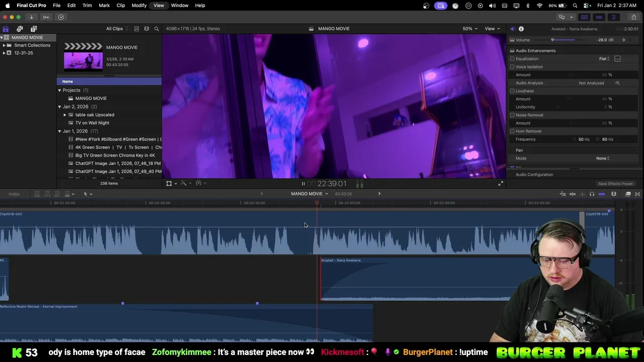Click the Save Effects Preset button

(615, 184)
